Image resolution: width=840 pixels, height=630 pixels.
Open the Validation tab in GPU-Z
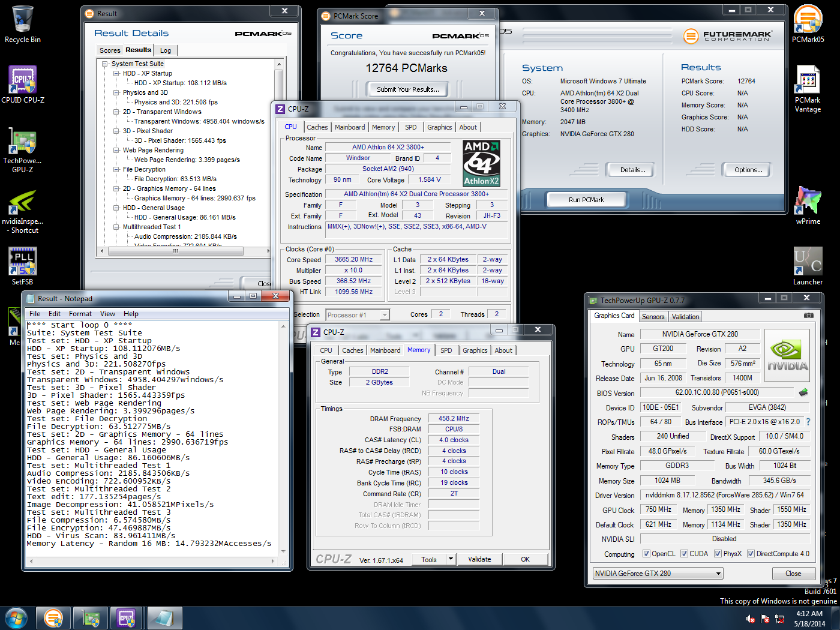tap(685, 317)
